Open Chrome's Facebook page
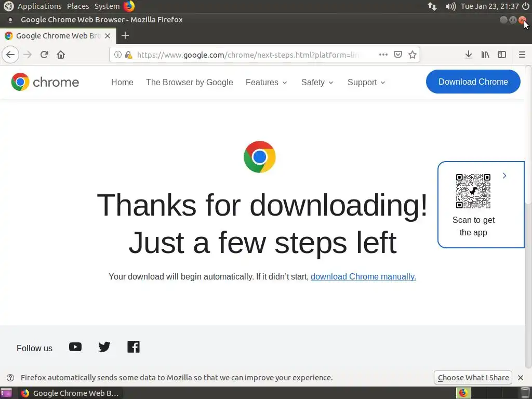532x399 pixels. [134, 347]
